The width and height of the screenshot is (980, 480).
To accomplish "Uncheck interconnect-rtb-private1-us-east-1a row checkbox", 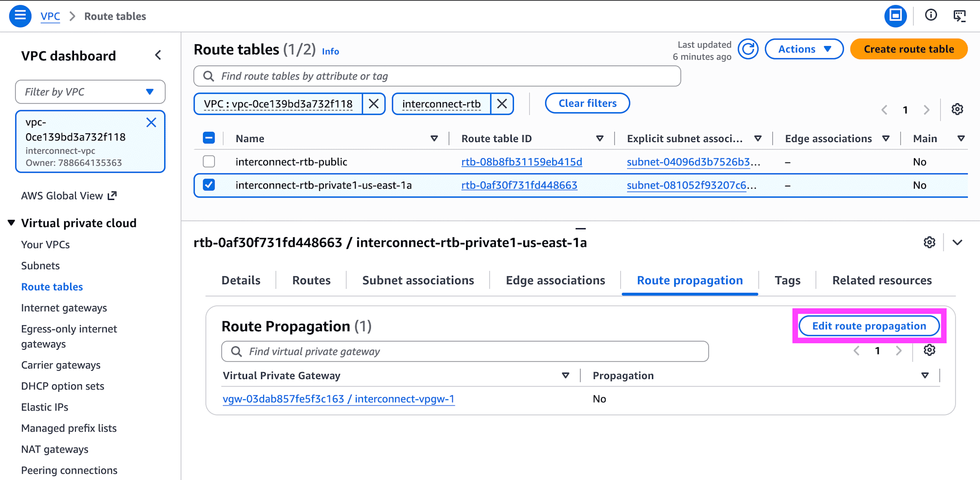I will pos(209,185).
